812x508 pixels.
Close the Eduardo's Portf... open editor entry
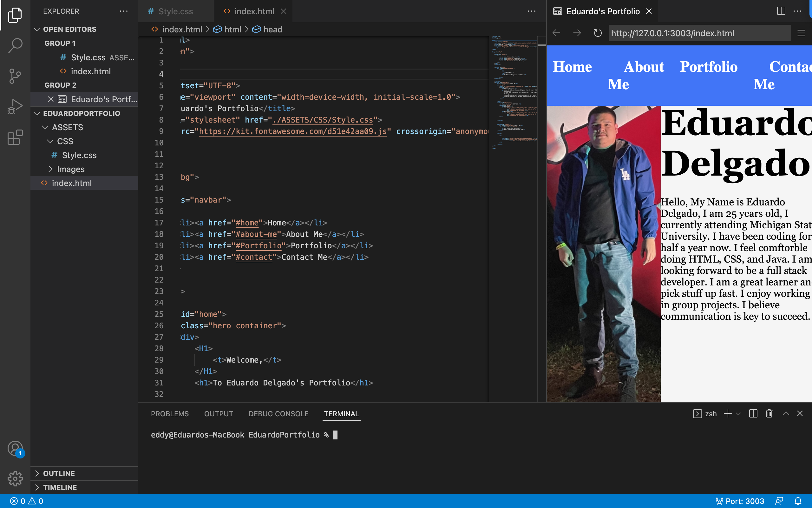(x=51, y=99)
